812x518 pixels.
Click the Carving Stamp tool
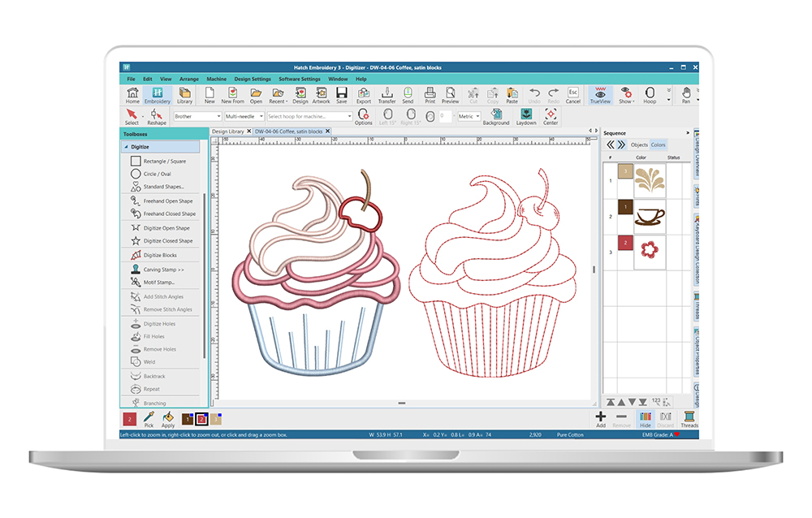(x=163, y=269)
